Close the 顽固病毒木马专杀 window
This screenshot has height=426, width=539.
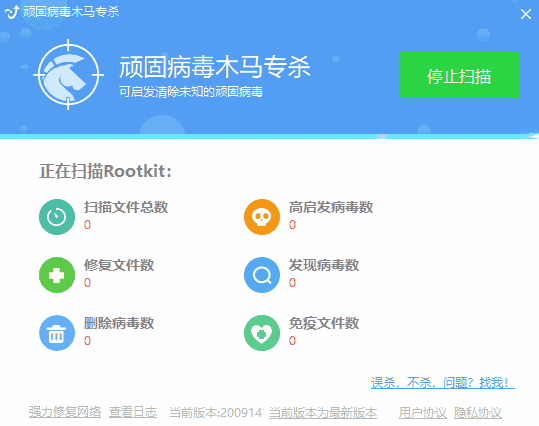point(526,14)
